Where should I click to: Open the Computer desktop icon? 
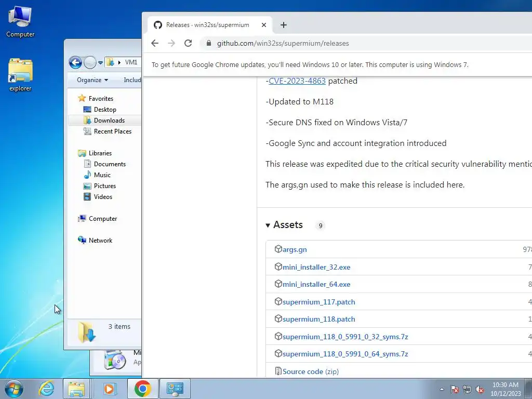point(20,21)
